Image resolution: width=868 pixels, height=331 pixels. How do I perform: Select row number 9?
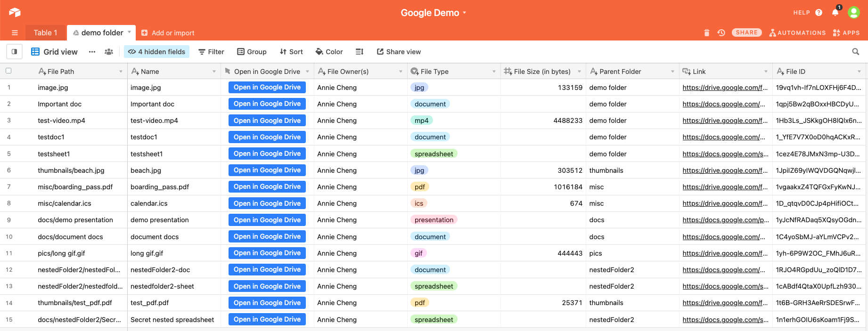9,220
